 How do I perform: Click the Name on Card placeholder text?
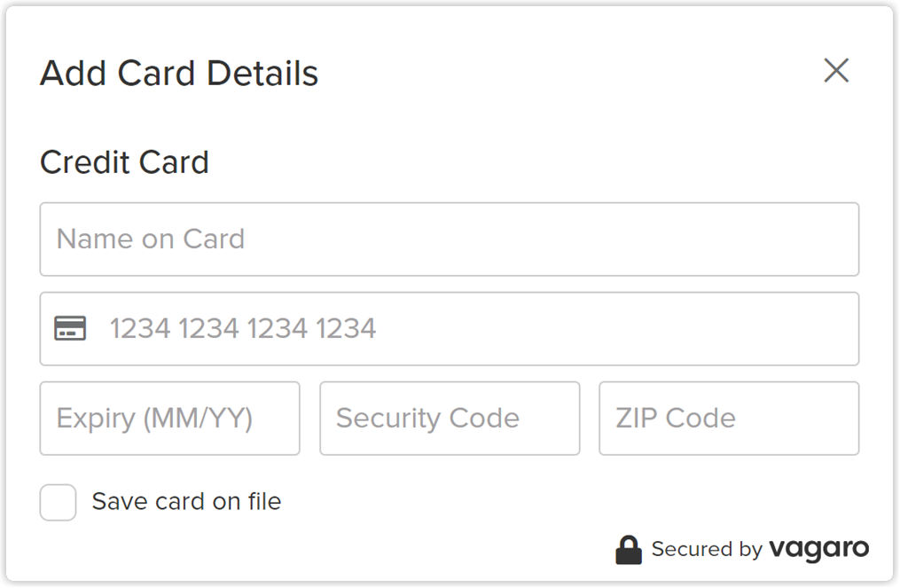(151, 239)
